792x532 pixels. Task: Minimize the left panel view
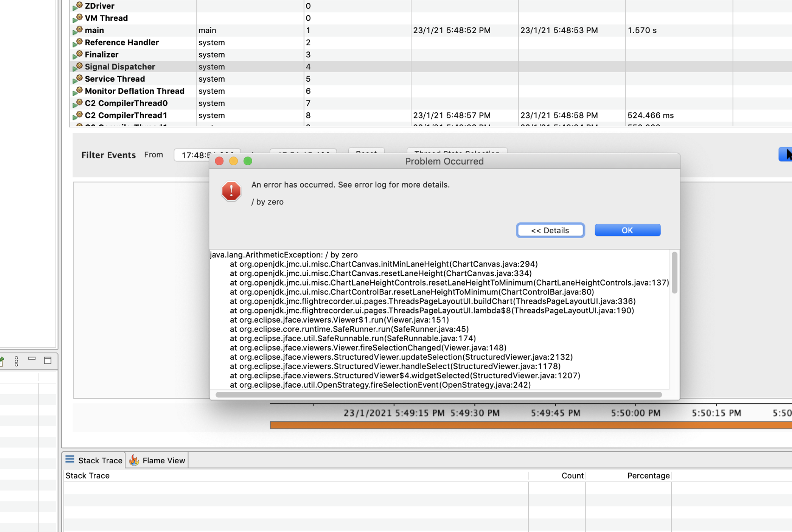pos(32,359)
